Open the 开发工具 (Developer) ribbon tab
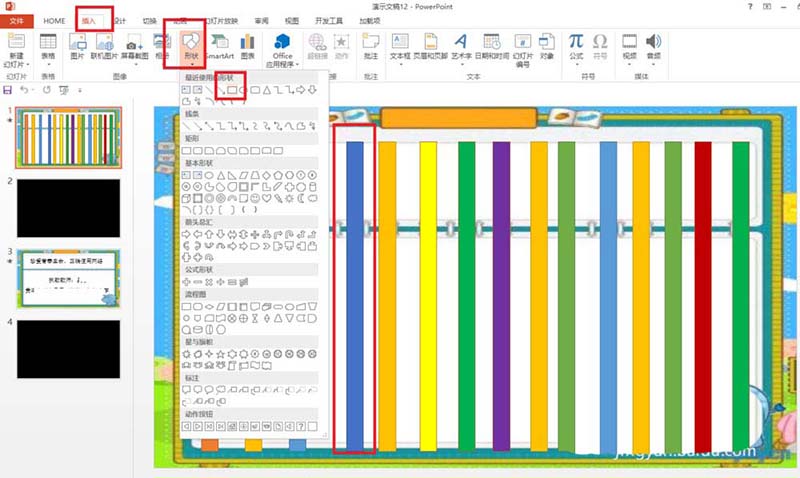This screenshot has height=478, width=800. point(329,21)
